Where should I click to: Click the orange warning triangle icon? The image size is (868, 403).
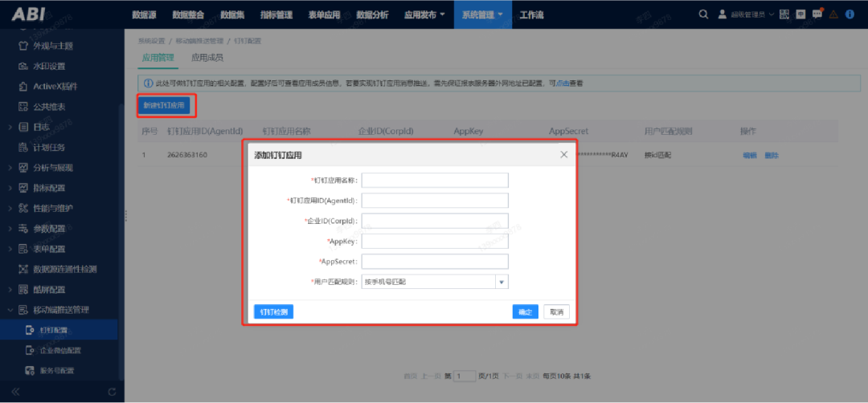click(x=833, y=14)
